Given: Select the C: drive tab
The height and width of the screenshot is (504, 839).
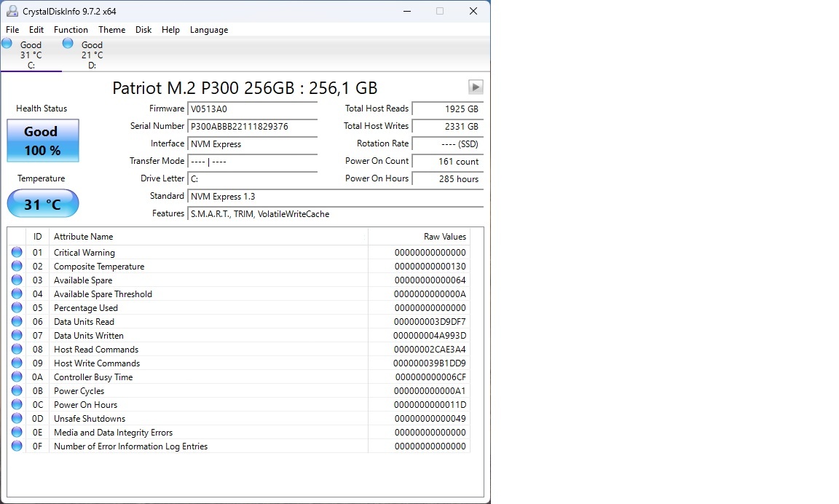Looking at the screenshot, I should click(31, 55).
